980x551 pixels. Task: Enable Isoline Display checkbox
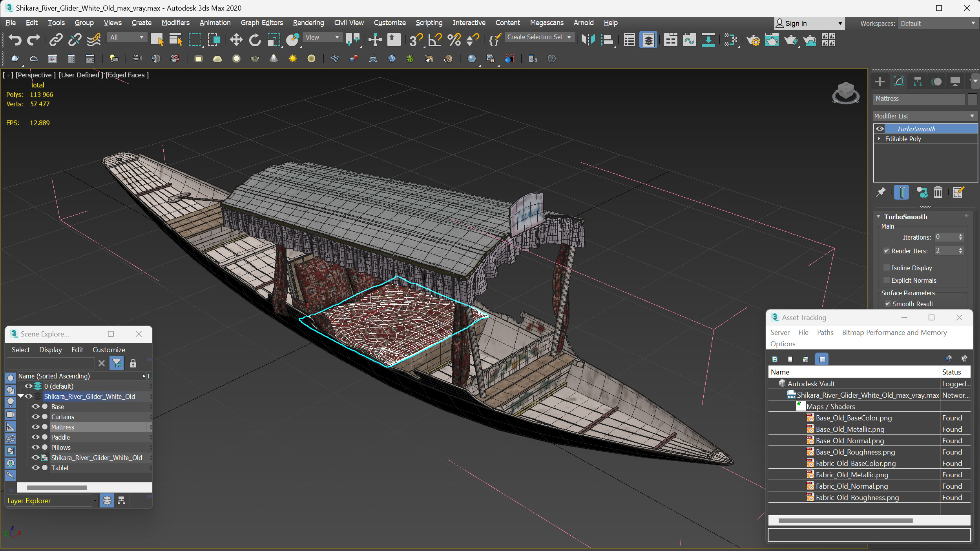coord(886,268)
